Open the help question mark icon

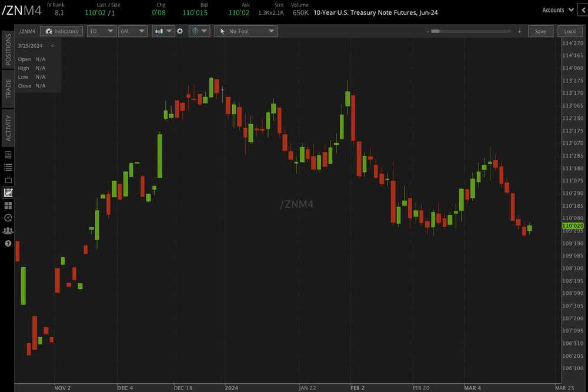(8, 243)
